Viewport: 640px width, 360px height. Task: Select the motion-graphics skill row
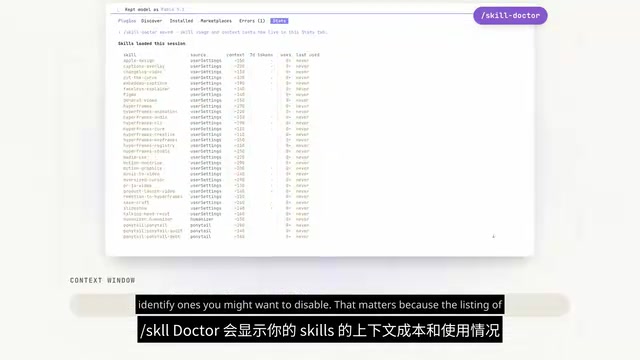216,168
